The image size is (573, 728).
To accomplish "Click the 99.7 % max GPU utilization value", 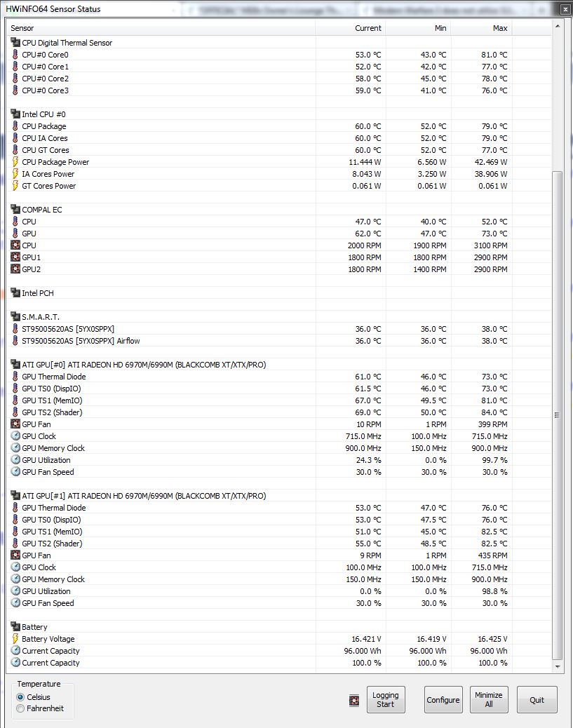I will tap(495, 460).
